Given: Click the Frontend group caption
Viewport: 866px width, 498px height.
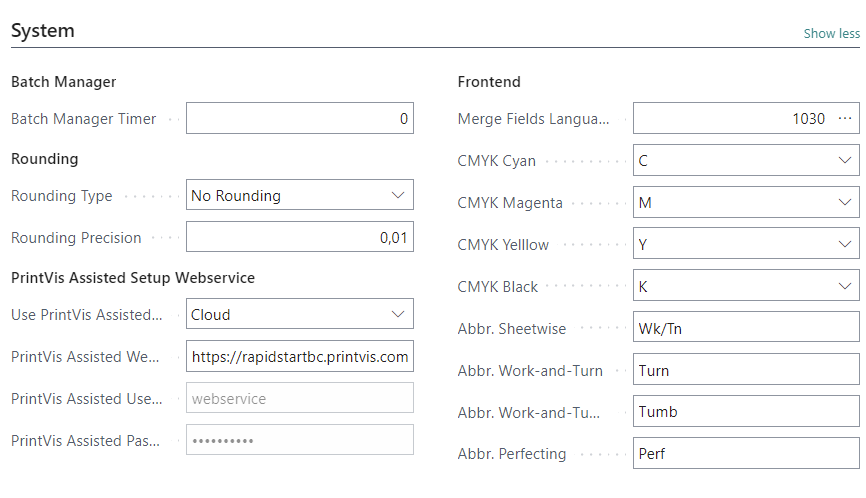Looking at the screenshot, I should coord(489,82).
